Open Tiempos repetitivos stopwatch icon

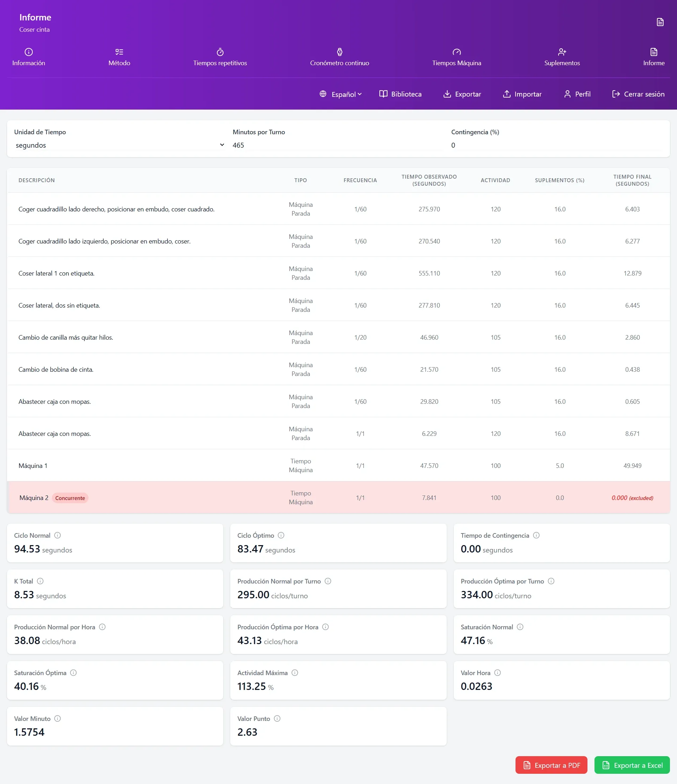[x=220, y=52]
